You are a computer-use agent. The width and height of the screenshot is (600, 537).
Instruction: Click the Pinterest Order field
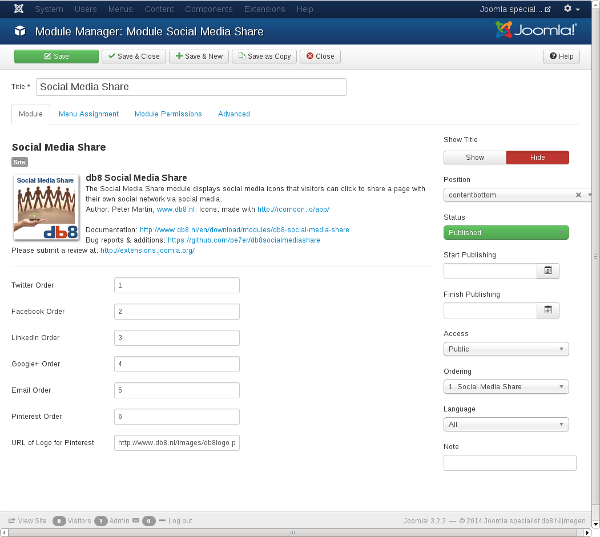coord(177,416)
